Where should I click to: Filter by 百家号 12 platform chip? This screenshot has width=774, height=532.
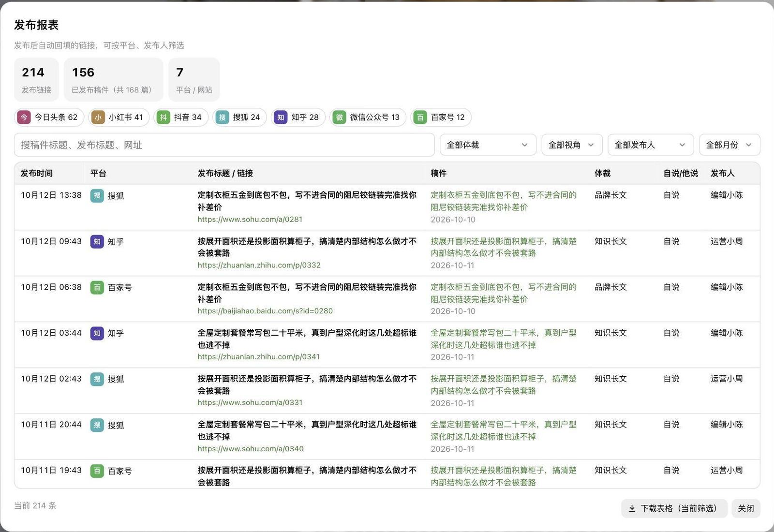click(x=441, y=117)
